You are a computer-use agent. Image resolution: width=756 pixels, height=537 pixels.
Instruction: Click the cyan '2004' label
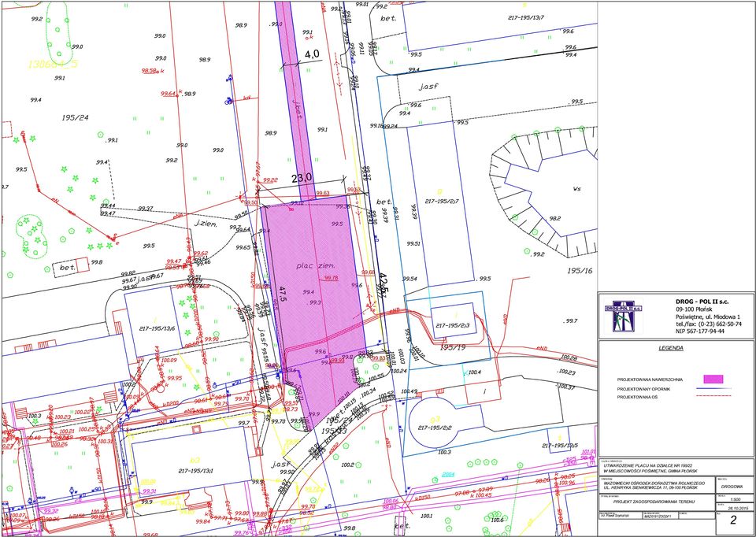pyautogui.click(x=448, y=474)
